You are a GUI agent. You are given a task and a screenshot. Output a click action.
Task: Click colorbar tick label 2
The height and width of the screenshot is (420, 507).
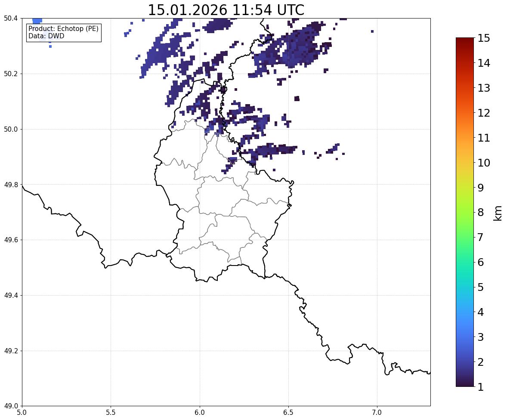[x=481, y=362]
